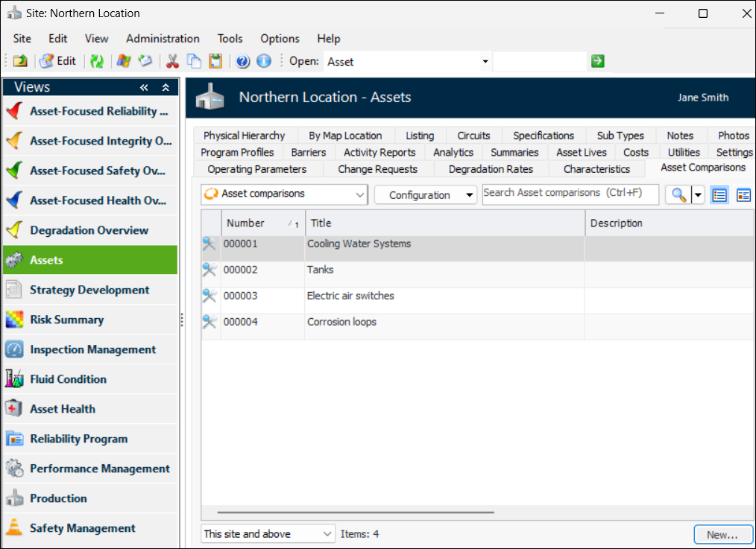Switch to list view layout
Viewport: 756px width, 549px height.
(719, 194)
